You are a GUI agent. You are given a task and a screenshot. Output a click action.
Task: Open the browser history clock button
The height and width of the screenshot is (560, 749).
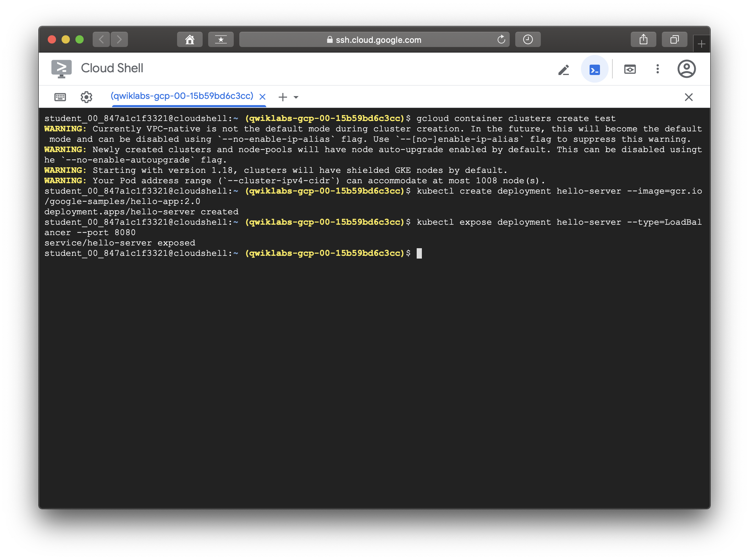pyautogui.click(x=528, y=40)
